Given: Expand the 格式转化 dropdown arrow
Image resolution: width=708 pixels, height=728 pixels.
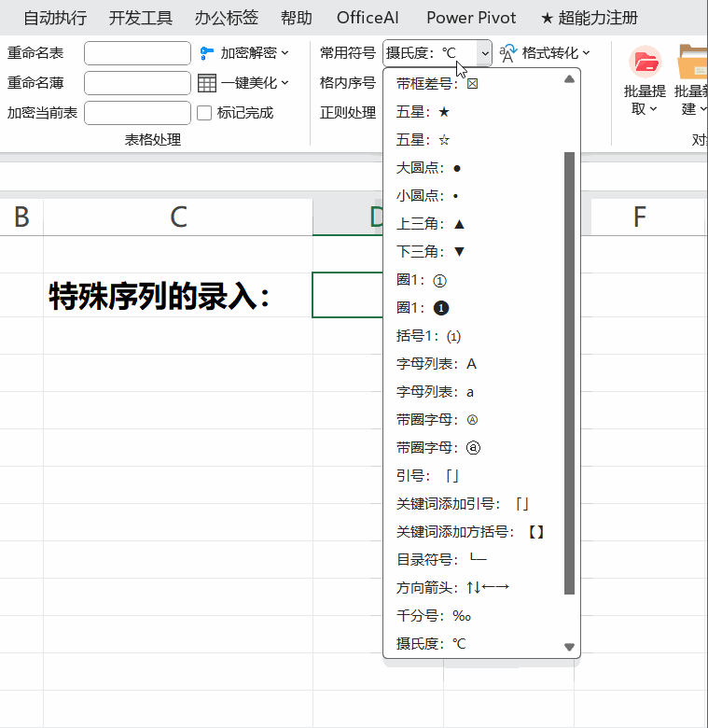Looking at the screenshot, I should pos(586,53).
